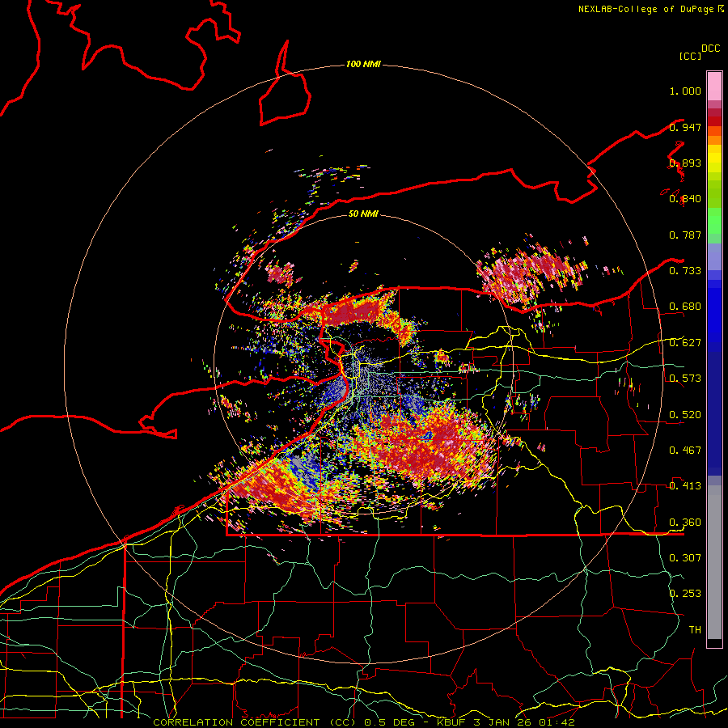The height and width of the screenshot is (728, 728).
Task: Click the 0.733 color scale value
Action: [685, 271]
